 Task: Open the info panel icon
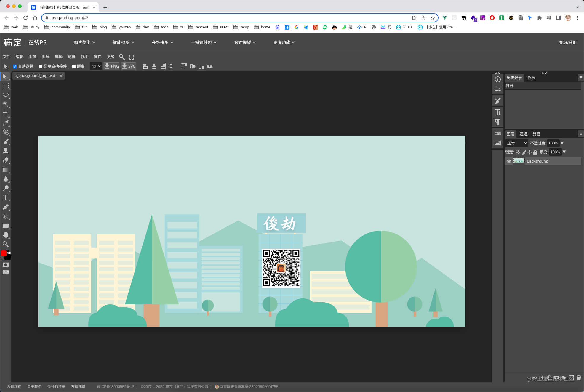click(498, 79)
